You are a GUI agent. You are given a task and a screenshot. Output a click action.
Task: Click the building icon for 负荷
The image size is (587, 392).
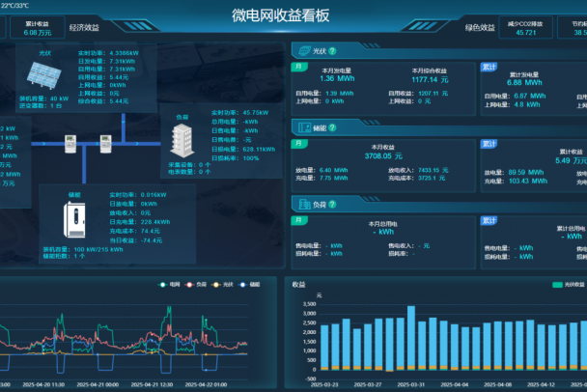coord(182,144)
